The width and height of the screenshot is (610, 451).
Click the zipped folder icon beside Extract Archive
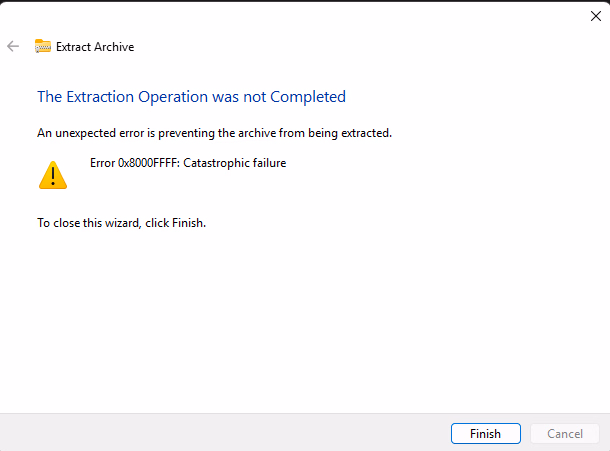43,46
